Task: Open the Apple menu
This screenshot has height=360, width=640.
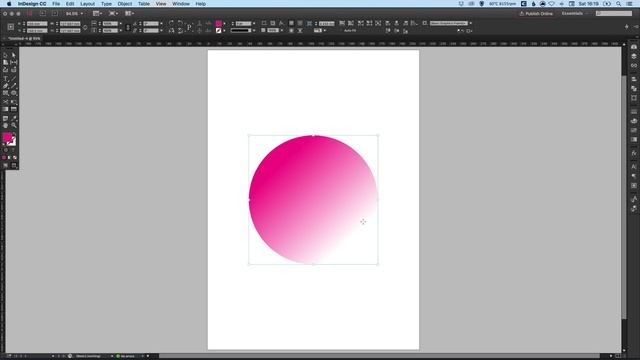Action: 9,4
